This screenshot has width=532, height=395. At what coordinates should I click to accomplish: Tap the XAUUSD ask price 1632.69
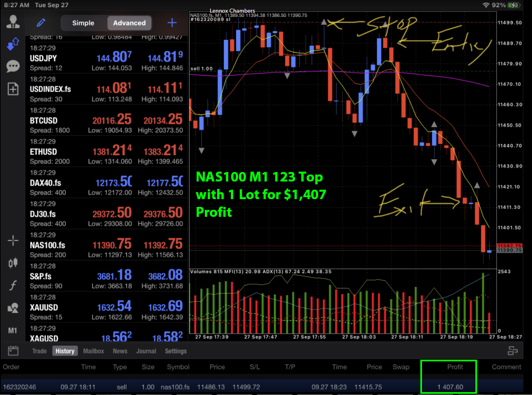click(x=165, y=307)
